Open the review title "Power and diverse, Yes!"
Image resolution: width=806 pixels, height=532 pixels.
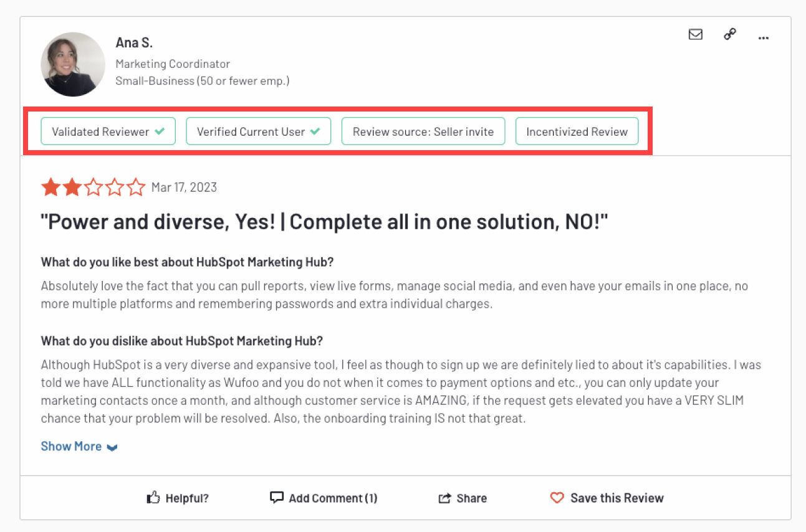(324, 222)
